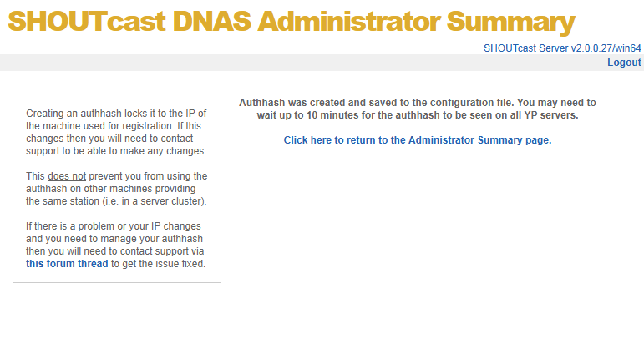This screenshot has height=349, width=644.
Task: Click 'to get the issue fixed' text
Action: tap(158, 264)
